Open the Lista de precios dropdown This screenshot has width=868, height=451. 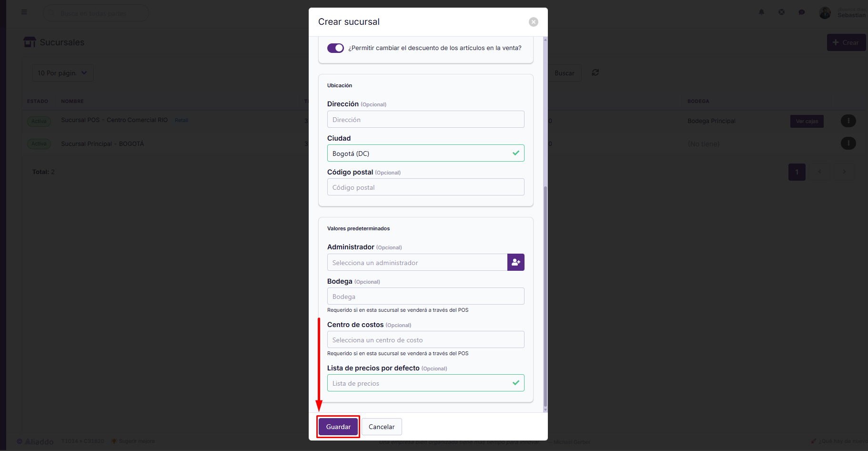tap(425, 383)
